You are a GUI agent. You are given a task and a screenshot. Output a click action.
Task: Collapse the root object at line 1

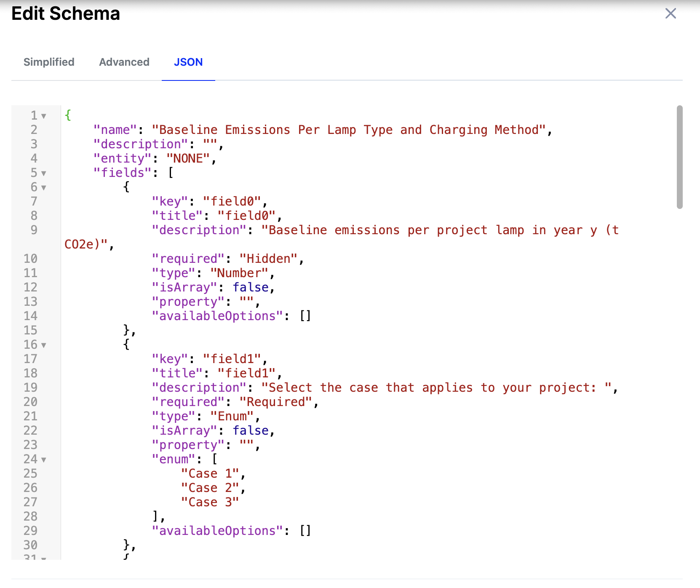pyautogui.click(x=44, y=116)
